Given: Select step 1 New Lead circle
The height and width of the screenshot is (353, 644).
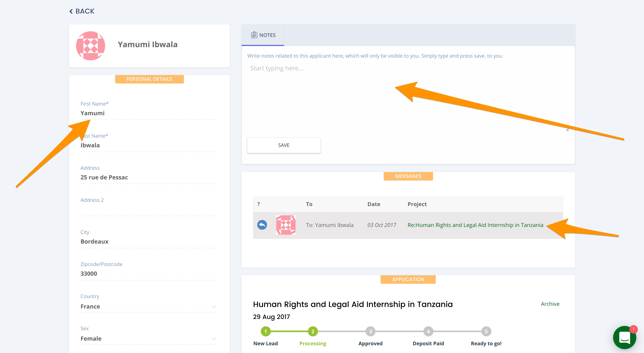Looking at the screenshot, I should [x=265, y=331].
